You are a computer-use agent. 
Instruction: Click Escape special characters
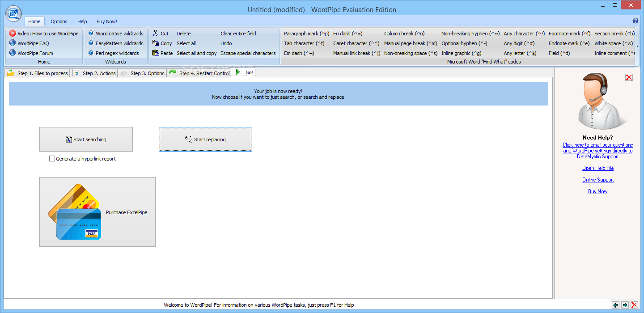coord(248,53)
